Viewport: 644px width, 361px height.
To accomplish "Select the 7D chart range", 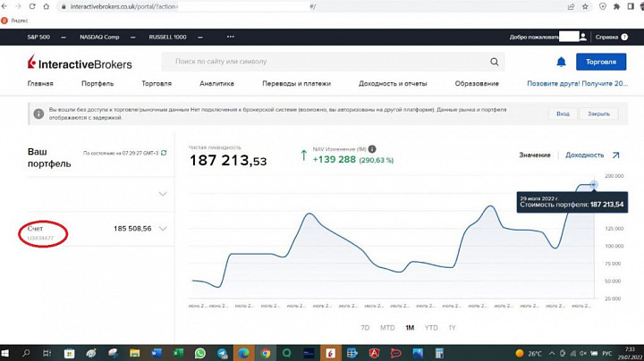I will [x=365, y=327].
